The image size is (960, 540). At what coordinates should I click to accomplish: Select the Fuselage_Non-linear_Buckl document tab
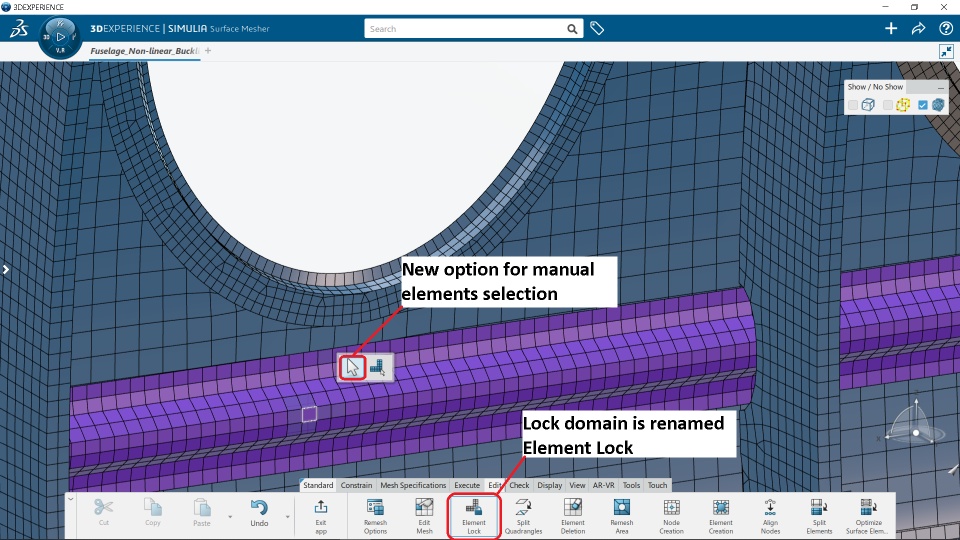pos(145,51)
